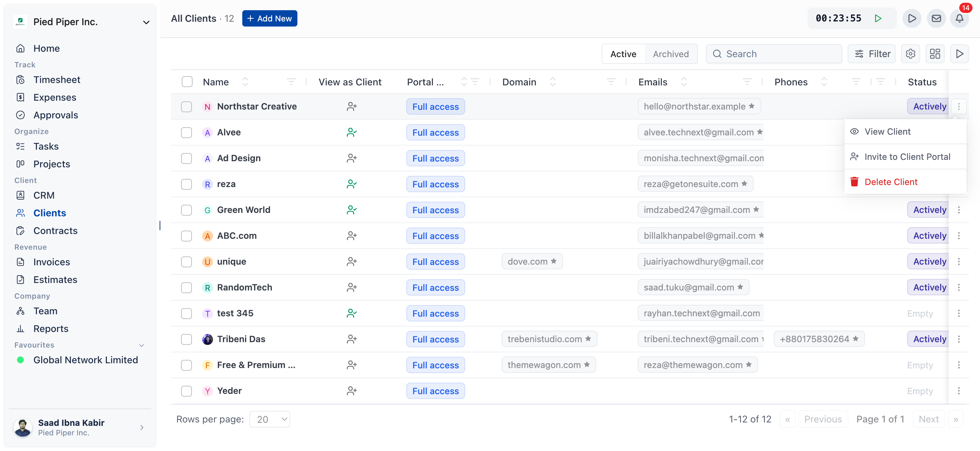
Task: Open Reports in the sidebar
Action: pos(51,329)
